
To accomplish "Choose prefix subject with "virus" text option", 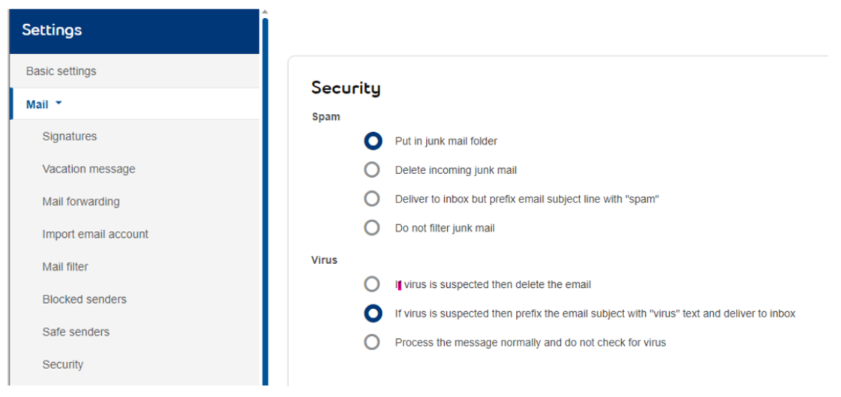I will click(373, 313).
